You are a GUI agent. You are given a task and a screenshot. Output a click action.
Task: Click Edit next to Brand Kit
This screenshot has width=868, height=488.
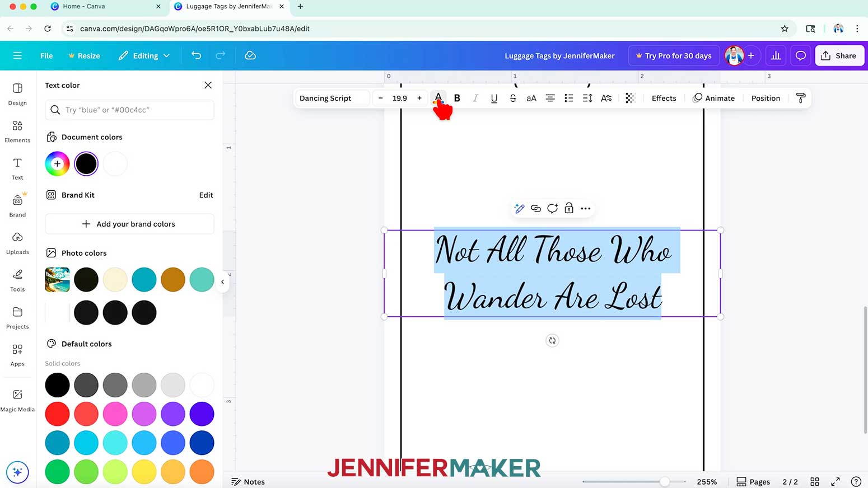(x=206, y=195)
